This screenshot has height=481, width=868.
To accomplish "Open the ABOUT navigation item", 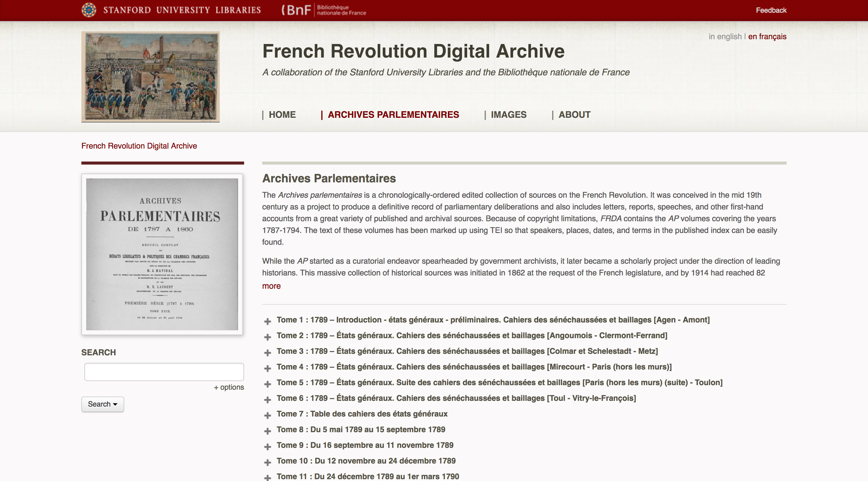I will coord(574,115).
